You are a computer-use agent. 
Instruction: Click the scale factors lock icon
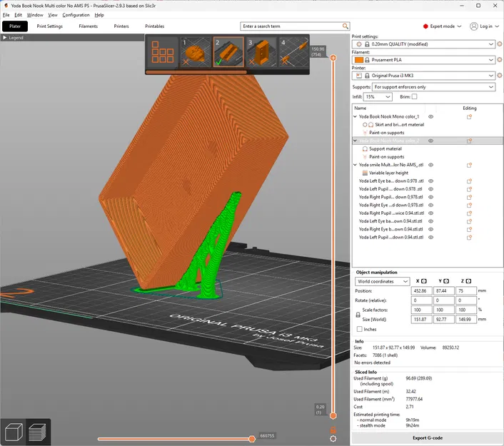[x=356, y=314]
